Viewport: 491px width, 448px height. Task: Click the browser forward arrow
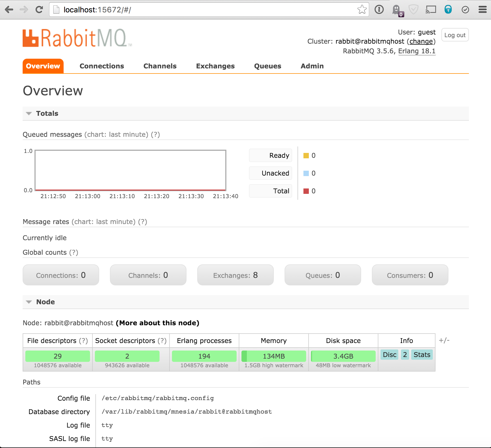click(24, 10)
